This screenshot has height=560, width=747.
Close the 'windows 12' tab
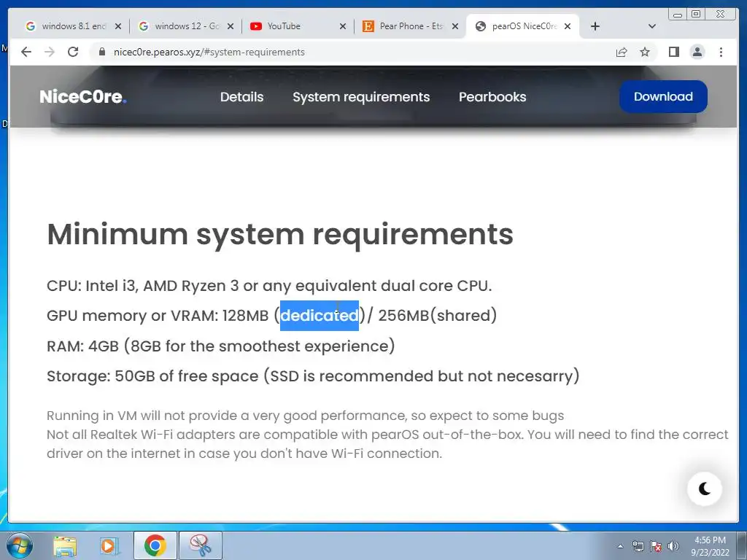tap(231, 26)
